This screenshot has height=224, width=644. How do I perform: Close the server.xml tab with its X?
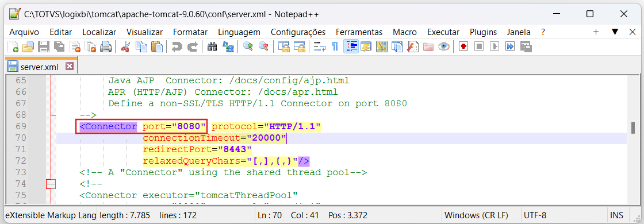click(x=69, y=67)
